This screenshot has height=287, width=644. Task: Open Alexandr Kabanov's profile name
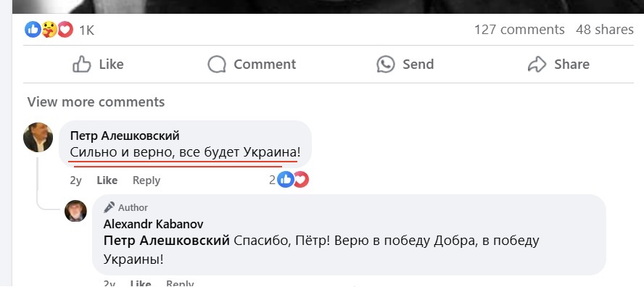click(x=153, y=224)
